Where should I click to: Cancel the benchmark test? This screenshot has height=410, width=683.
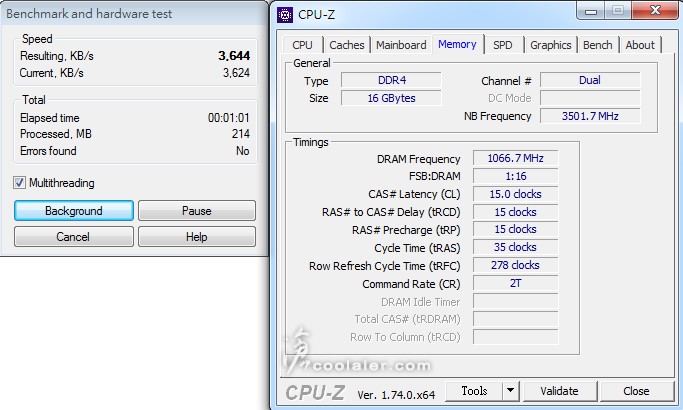(74, 237)
